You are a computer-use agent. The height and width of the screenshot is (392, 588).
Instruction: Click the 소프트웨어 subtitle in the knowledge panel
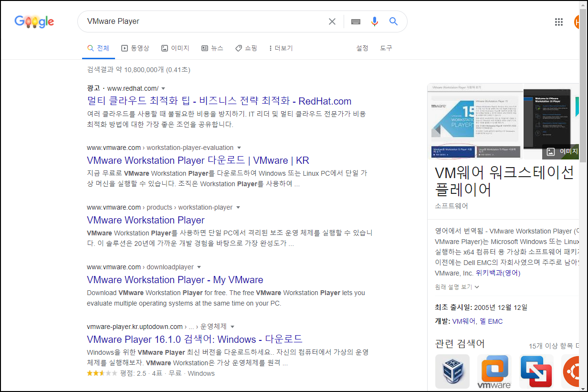(x=451, y=206)
